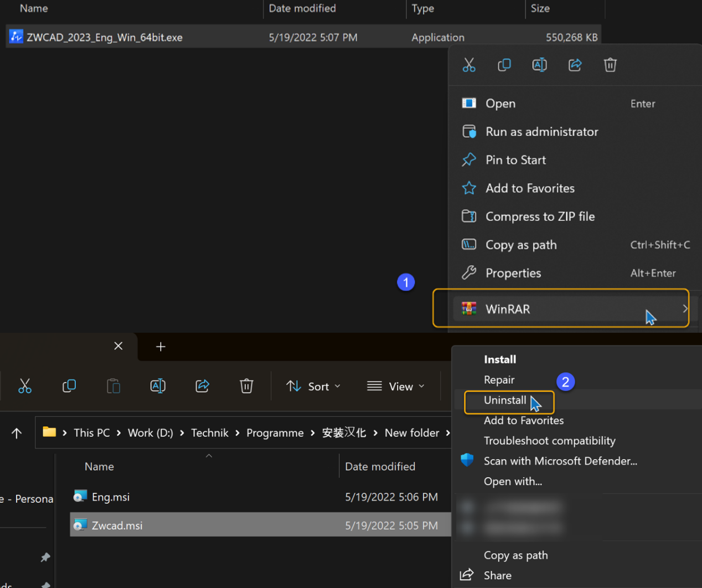Cut using the scissors icon in the Explorer toolbar
Image resolution: width=702 pixels, height=588 pixels.
25,386
